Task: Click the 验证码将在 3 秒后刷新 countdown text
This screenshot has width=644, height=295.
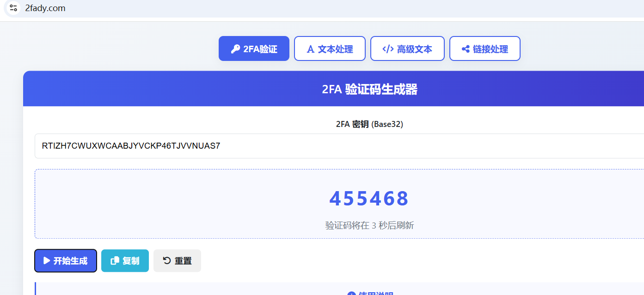Action: pos(369,225)
